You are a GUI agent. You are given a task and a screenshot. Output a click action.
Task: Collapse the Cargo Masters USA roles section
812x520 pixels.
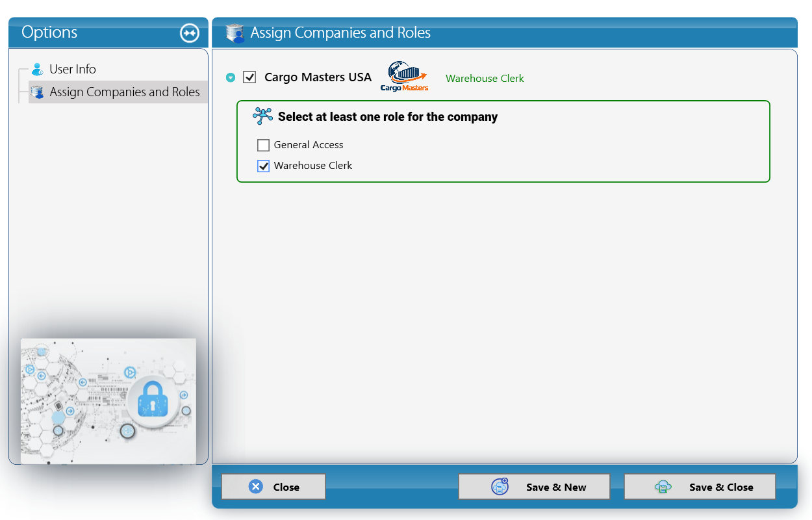click(x=230, y=78)
